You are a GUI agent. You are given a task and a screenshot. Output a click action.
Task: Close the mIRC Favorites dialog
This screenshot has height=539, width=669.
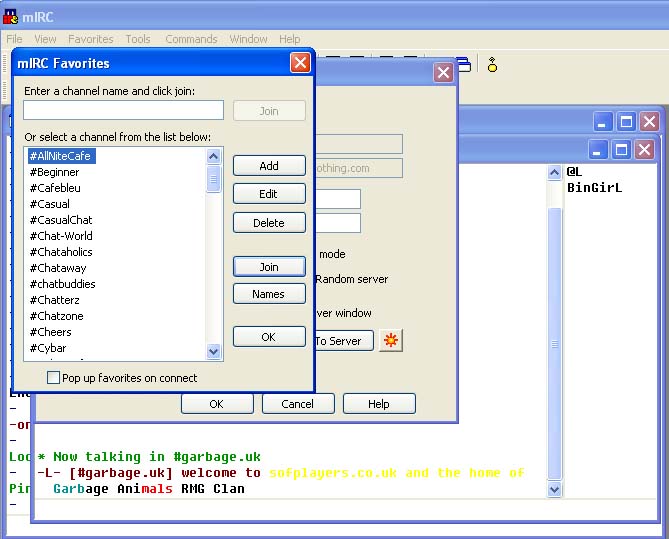pyautogui.click(x=300, y=63)
